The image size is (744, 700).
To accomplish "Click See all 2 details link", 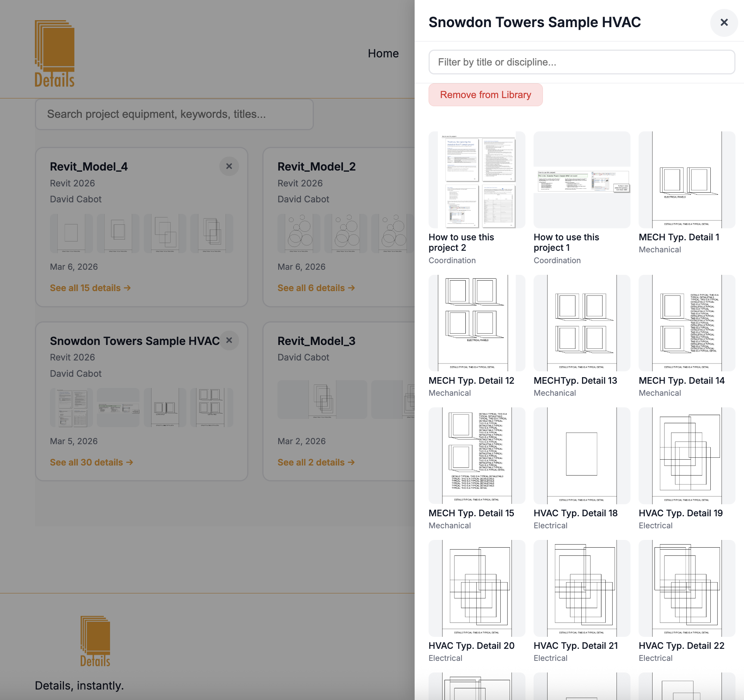I will pos(316,462).
